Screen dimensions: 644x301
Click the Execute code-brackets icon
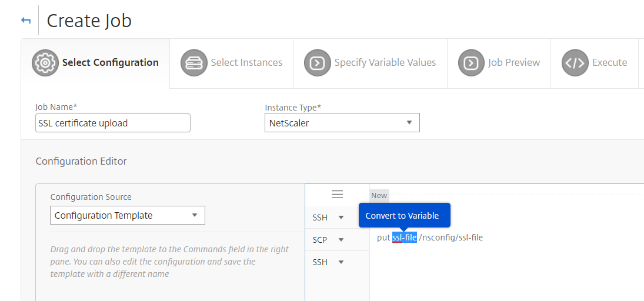click(x=575, y=63)
